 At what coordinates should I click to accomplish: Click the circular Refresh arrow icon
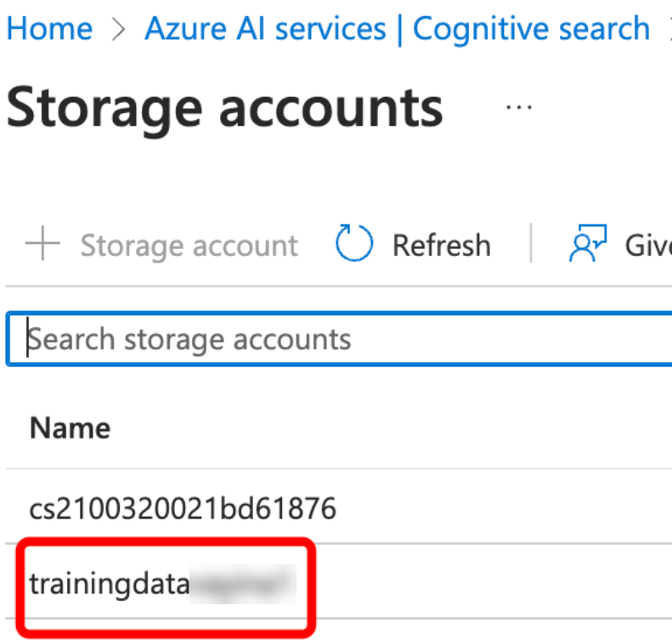pos(354,245)
